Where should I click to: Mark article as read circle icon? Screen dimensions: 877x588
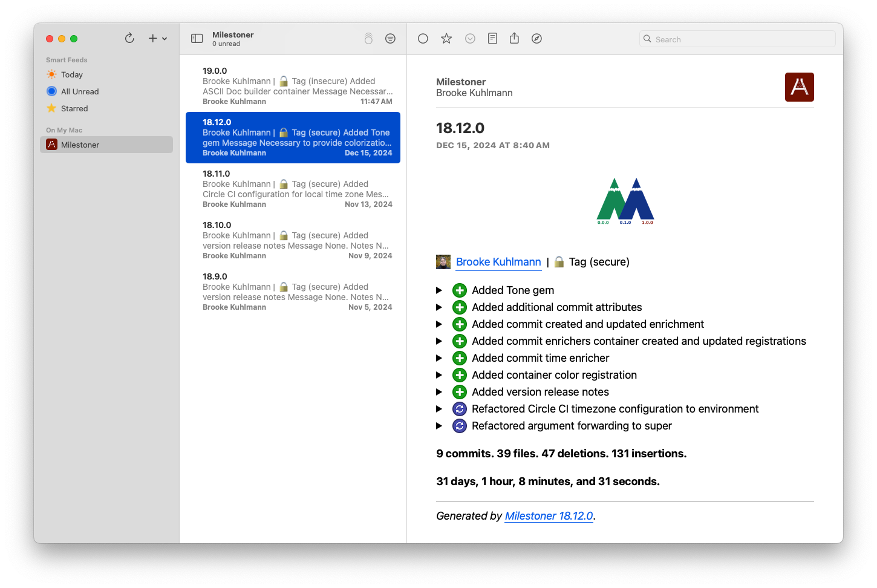click(423, 39)
